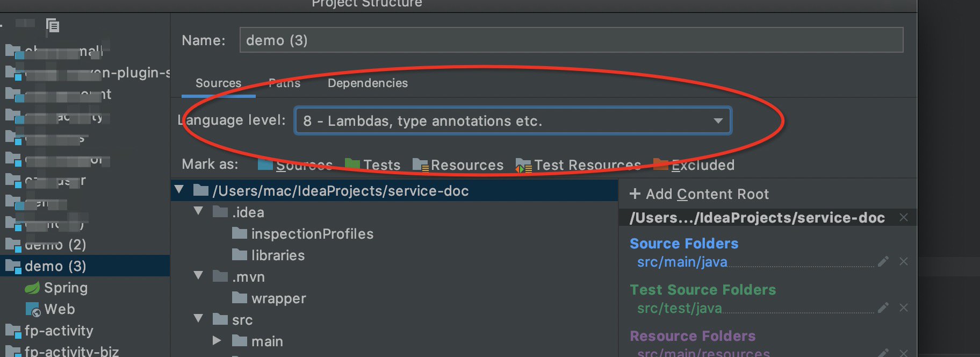Remove the service-doc content root
Viewport: 980px width, 357px height.
point(904,218)
